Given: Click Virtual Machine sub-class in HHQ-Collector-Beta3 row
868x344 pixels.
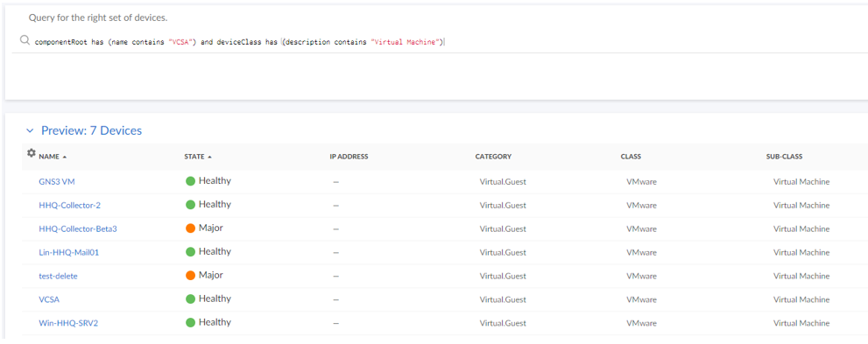Looking at the screenshot, I should tap(801, 229).
